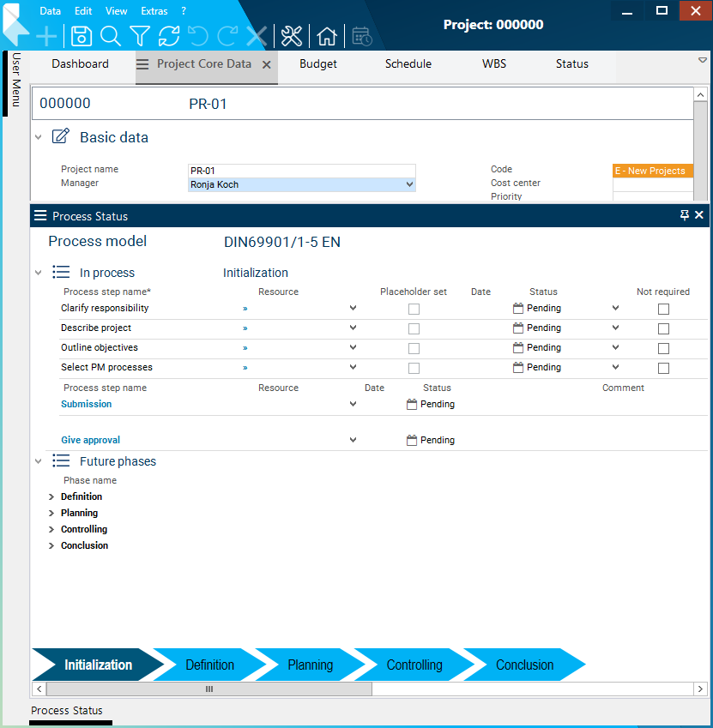The width and height of the screenshot is (713, 728).
Task: Tick Not required for Describe project
Action: pos(663,328)
